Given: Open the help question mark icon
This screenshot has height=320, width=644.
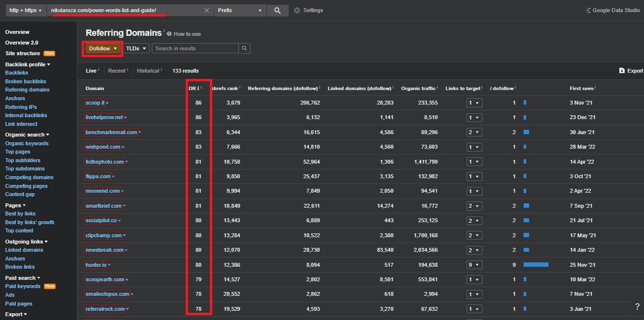Looking at the screenshot, I should (637, 306).
